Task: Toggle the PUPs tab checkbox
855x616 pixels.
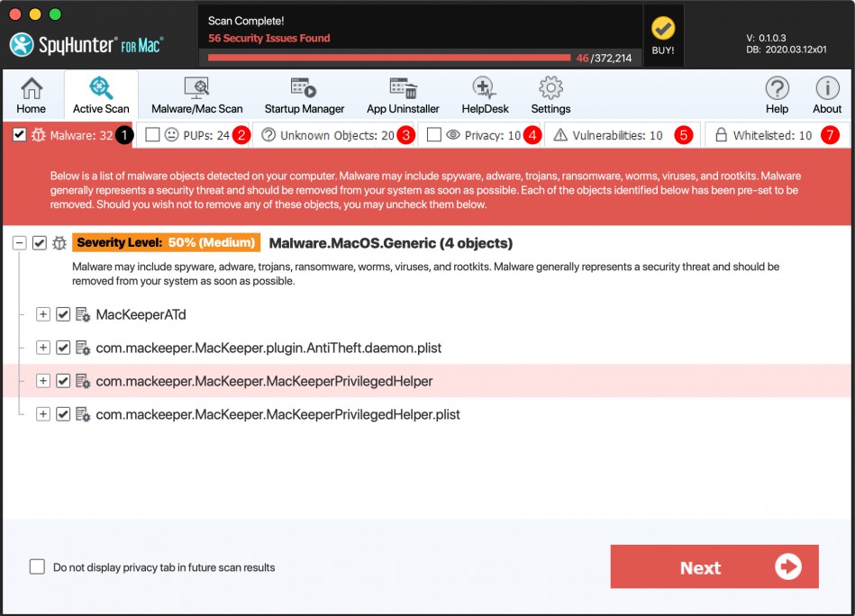Action: click(153, 135)
